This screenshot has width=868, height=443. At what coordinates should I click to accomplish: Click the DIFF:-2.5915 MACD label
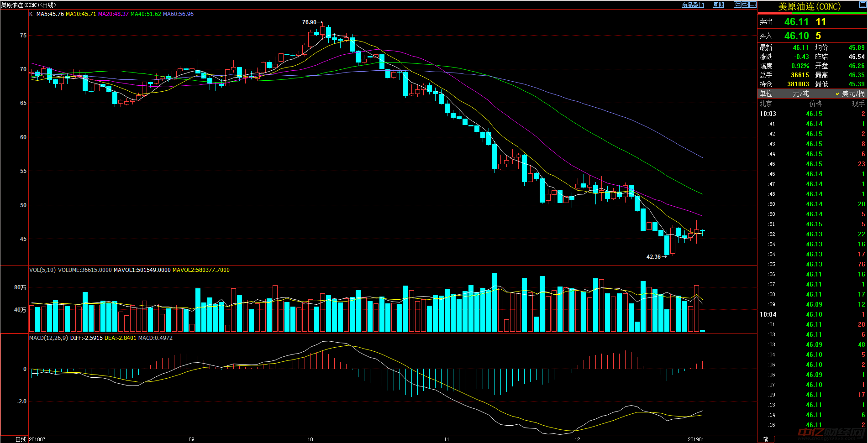click(x=86, y=338)
